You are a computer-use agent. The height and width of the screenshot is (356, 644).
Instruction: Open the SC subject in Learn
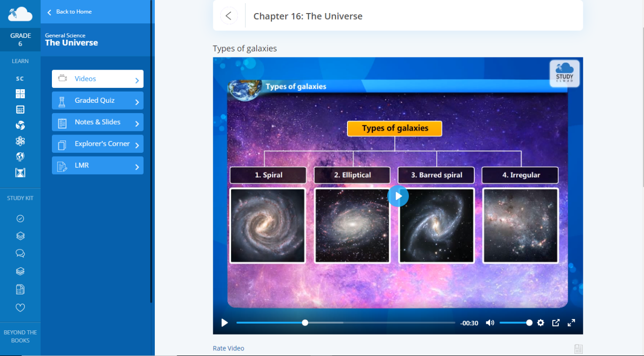click(20, 78)
